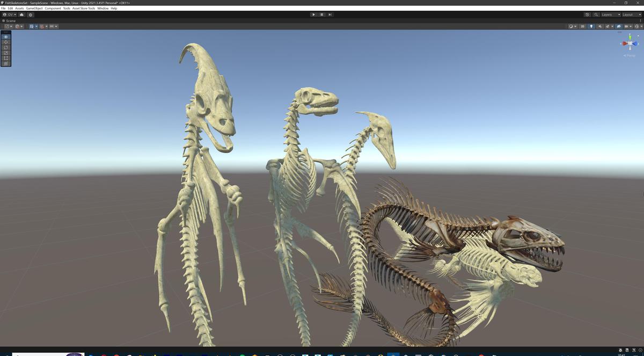
Task: Select the Rect Transform tool
Action: click(x=5, y=57)
